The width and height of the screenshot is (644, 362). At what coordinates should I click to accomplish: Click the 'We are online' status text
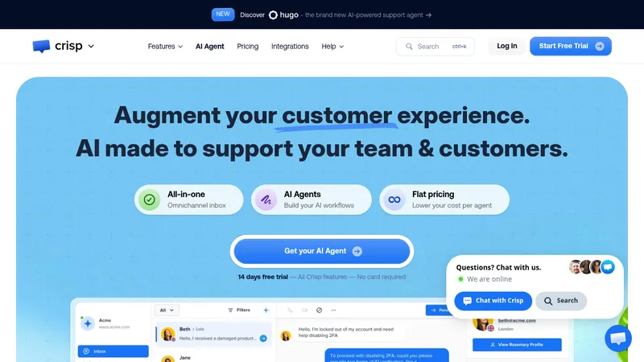[x=489, y=279]
